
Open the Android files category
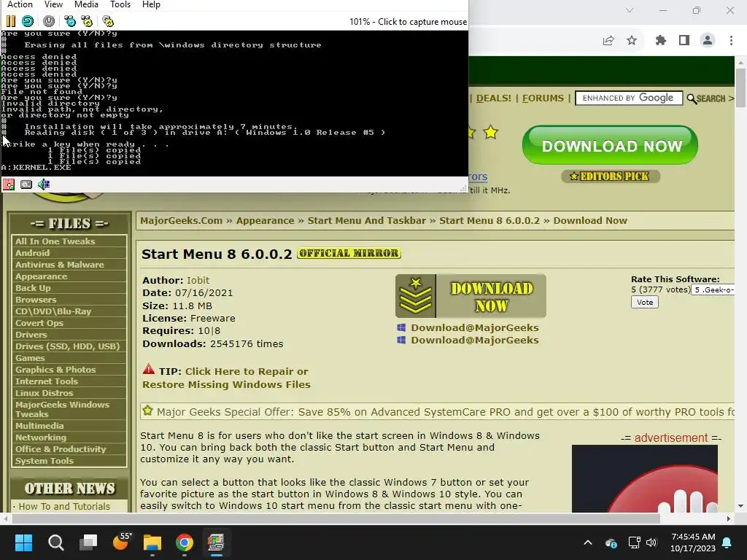pyautogui.click(x=32, y=253)
